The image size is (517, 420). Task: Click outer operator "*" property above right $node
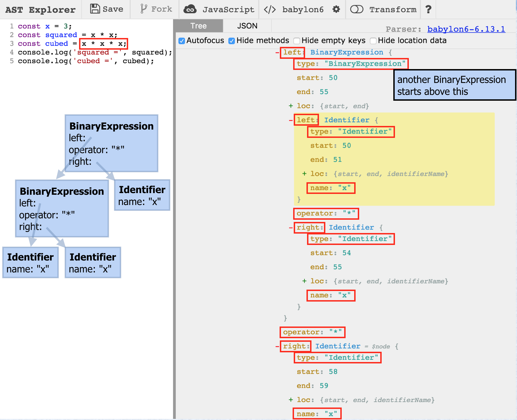[312, 332]
